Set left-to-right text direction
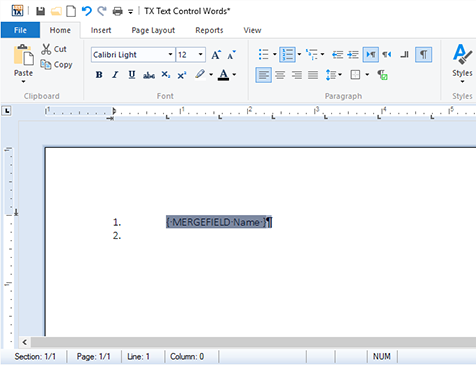 tap(371, 54)
